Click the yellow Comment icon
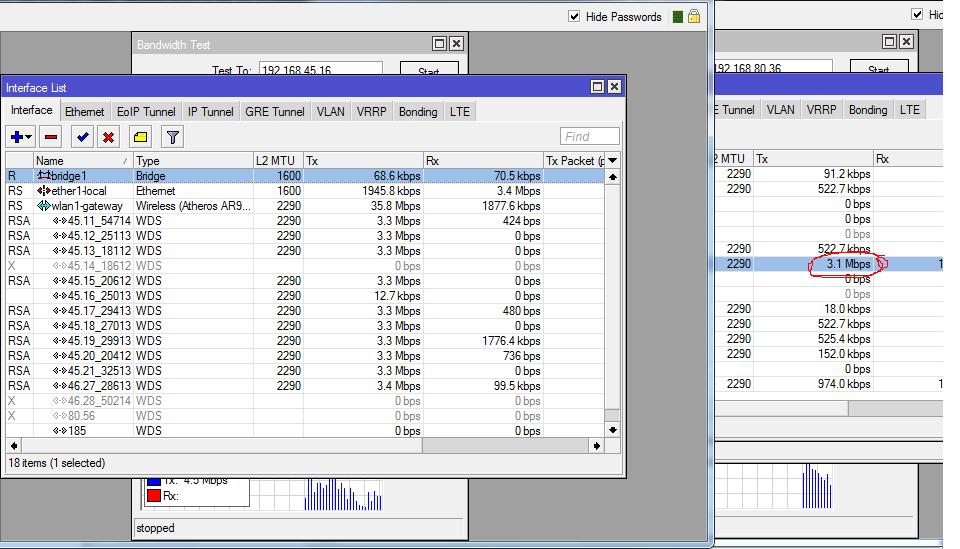 pyautogui.click(x=141, y=137)
